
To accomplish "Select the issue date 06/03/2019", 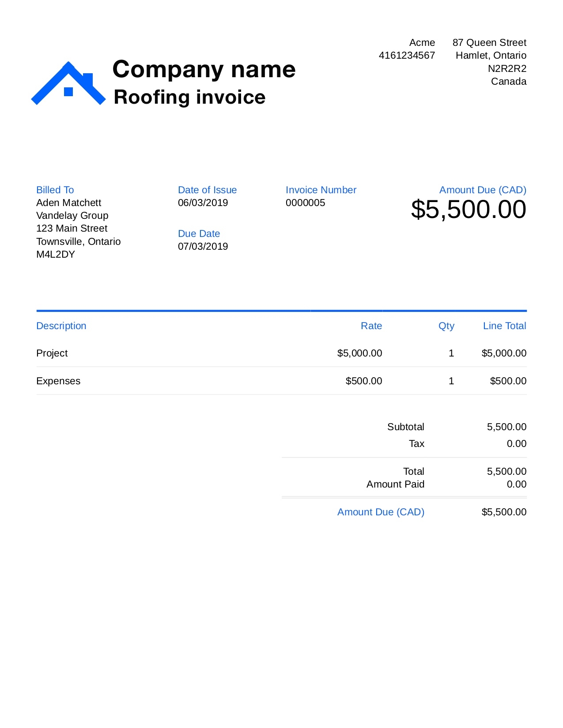I will 203,203.
